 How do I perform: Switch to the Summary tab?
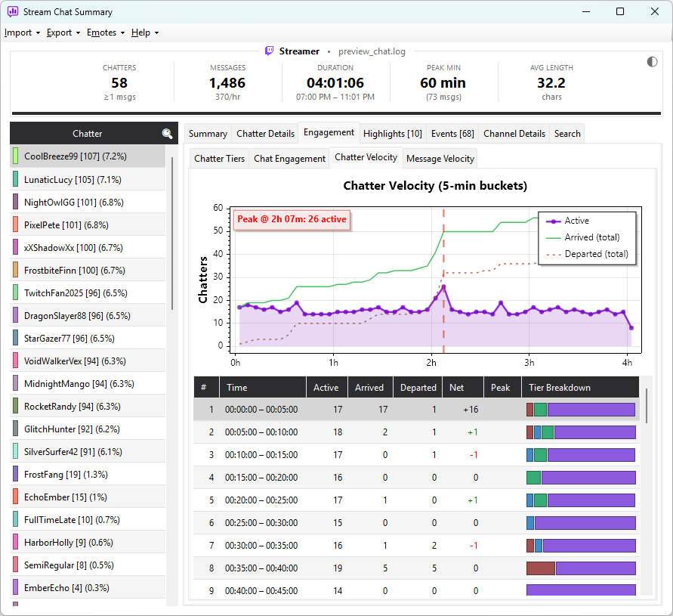pos(208,134)
